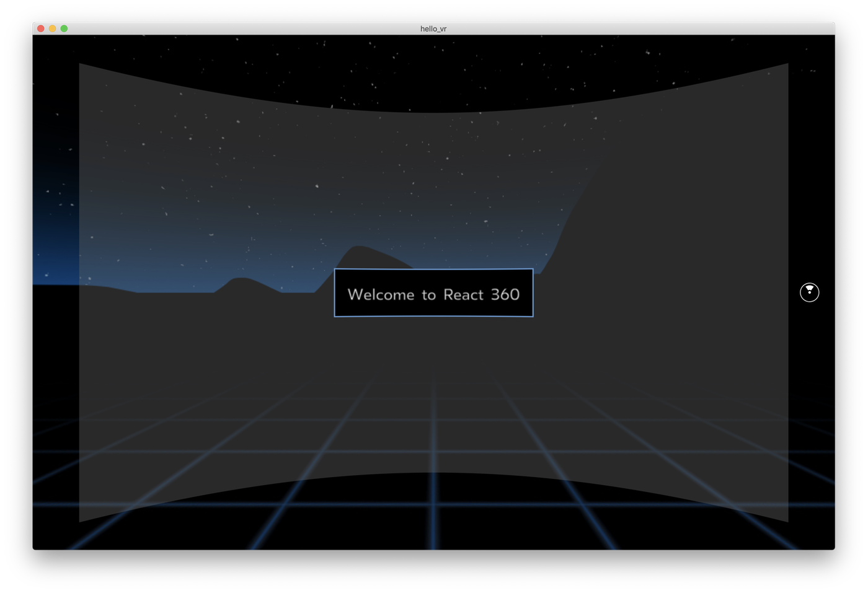
Task: Click the Welcome to React 360 panel
Action: tap(433, 292)
